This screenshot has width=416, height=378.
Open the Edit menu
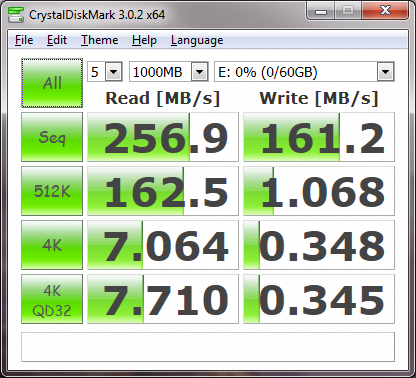[57, 40]
